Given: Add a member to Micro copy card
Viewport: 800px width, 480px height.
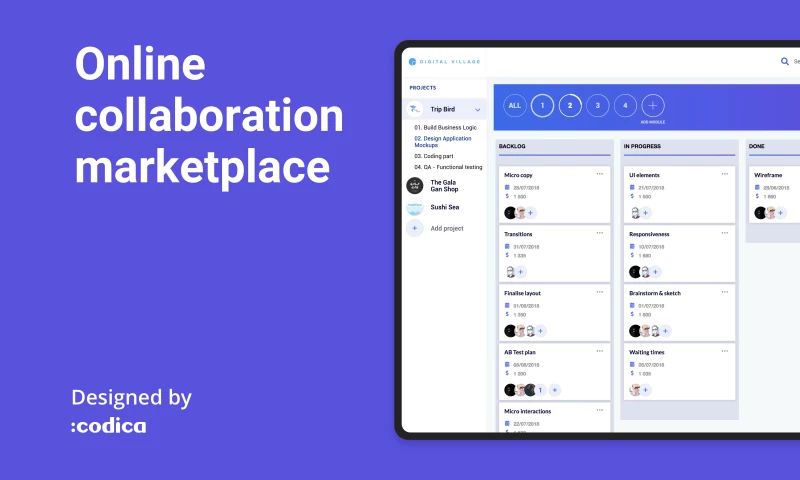Looking at the screenshot, I should pos(531,213).
